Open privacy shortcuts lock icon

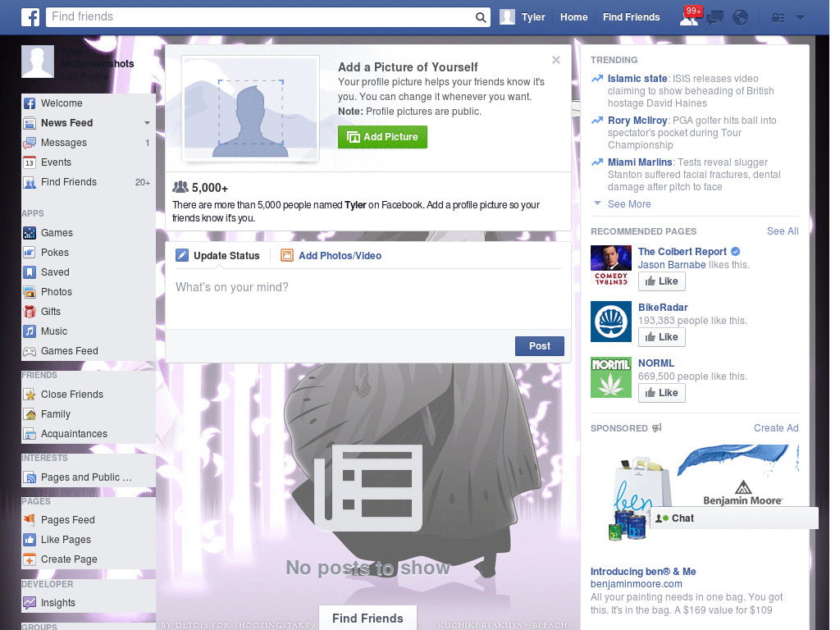pos(778,18)
